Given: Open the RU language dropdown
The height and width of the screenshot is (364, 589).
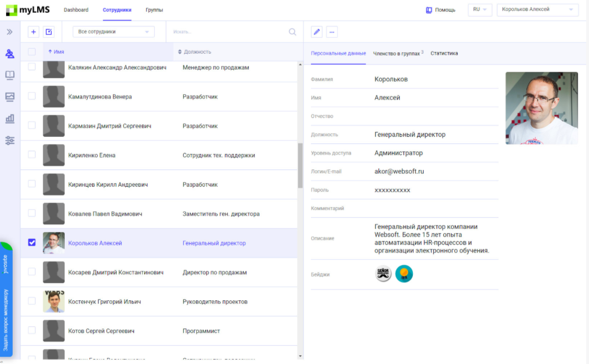Looking at the screenshot, I should 480,9.
